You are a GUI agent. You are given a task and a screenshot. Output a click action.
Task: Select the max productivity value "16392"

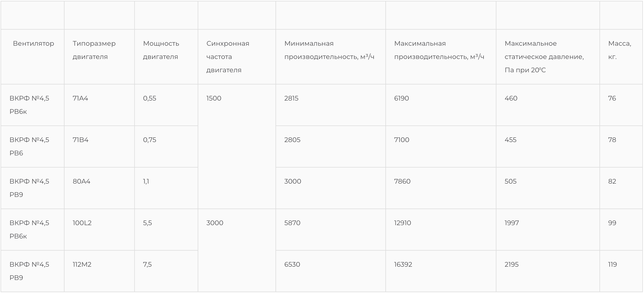coord(403,264)
